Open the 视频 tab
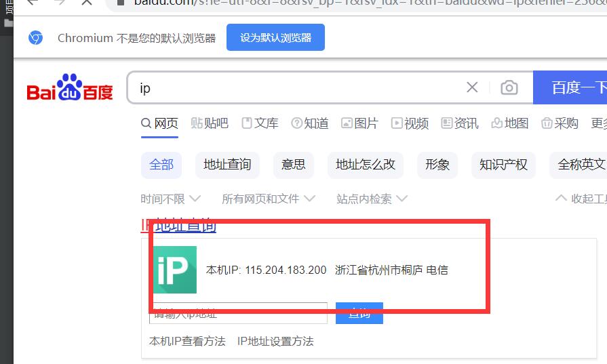This screenshot has height=364, width=607. (x=410, y=123)
